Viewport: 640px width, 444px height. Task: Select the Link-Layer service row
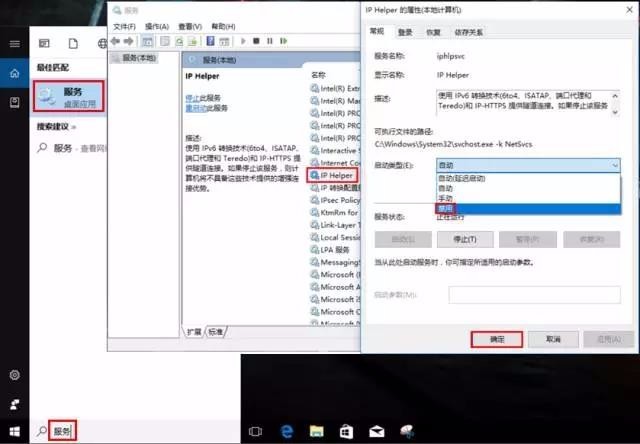[x=335, y=225]
